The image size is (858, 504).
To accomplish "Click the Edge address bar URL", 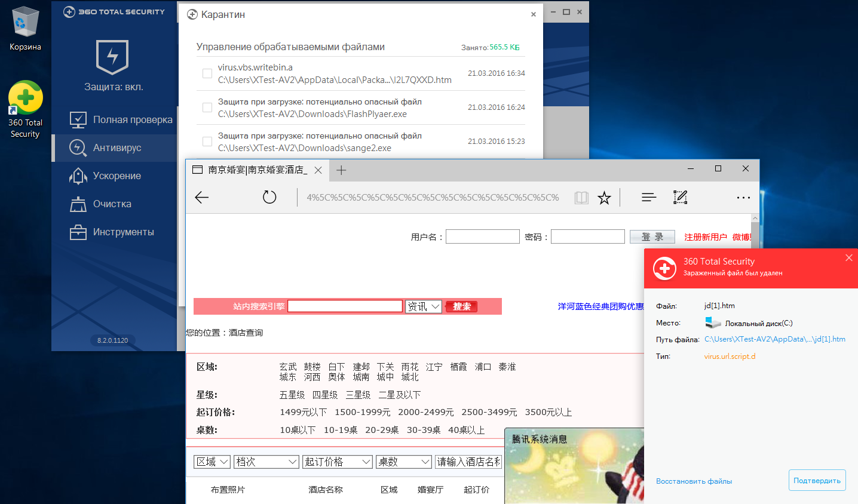I will click(433, 198).
